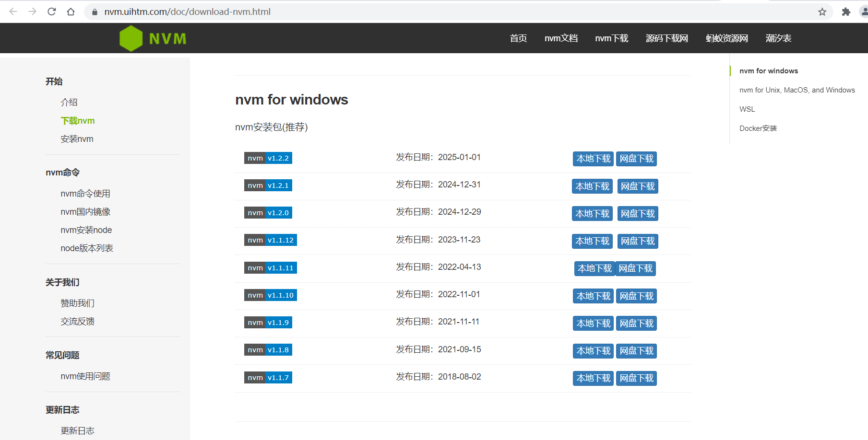Select WSL in the right-side contents
This screenshot has height=440, width=868.
[x=747, y=109]
